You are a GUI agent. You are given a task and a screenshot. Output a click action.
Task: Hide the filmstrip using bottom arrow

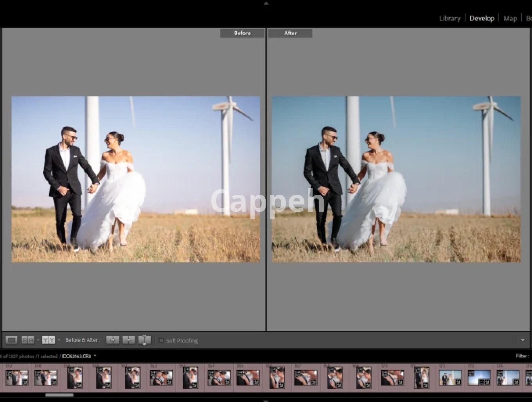(266, 400)
